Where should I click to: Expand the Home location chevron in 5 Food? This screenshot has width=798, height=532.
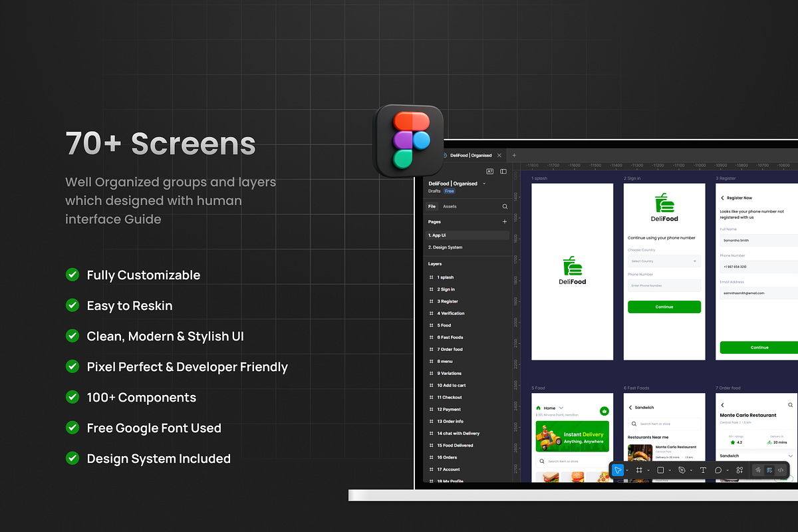pyautogui.click(x=561, y=408)
